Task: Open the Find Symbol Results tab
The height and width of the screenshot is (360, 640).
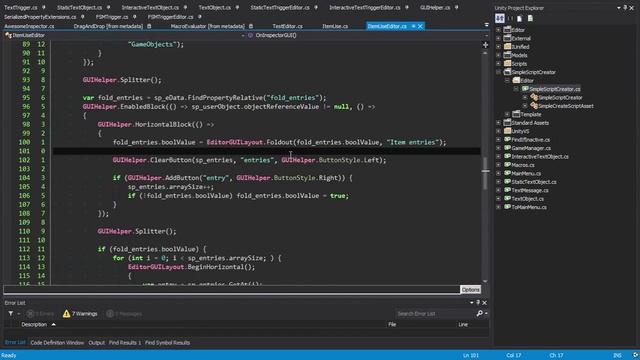Action: click(x=167, y=343)
